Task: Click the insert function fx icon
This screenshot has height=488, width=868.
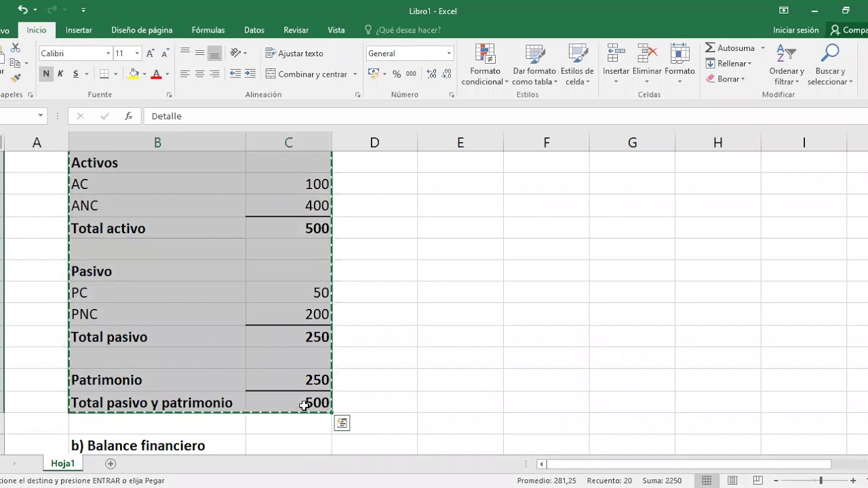Action: (x=129, y=116)
